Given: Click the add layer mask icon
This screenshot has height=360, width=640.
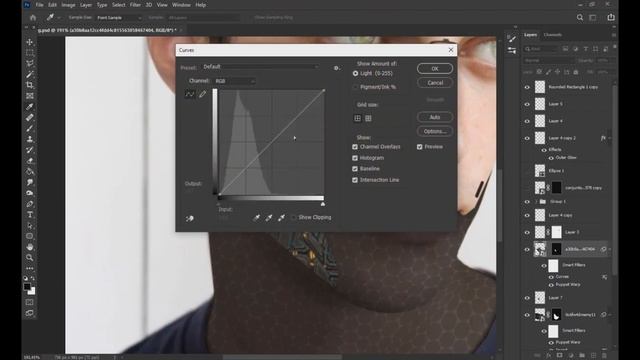Looking at the screenshot, I should point(560,356).
